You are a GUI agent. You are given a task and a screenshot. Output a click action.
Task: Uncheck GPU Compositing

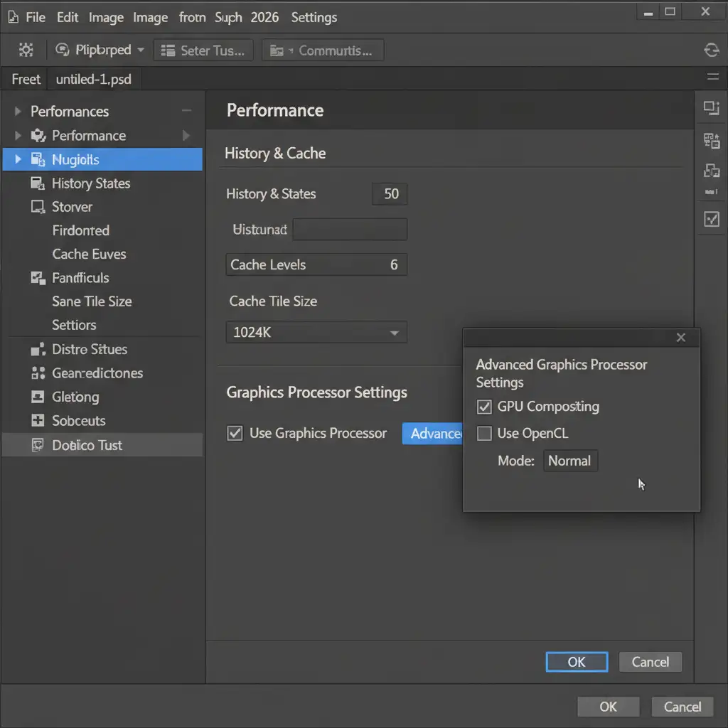[x=484, y=407]
